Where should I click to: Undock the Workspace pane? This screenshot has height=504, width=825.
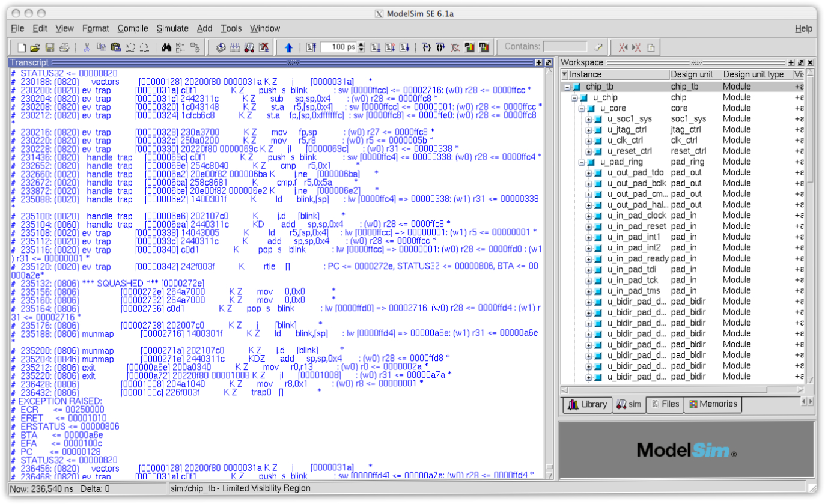click(801, 62)
